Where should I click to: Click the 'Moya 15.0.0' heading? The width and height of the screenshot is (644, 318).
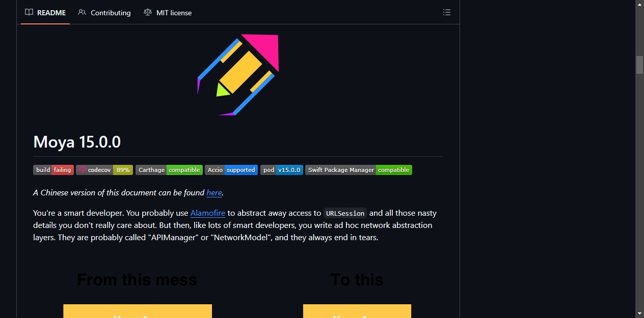coord(77,142)
